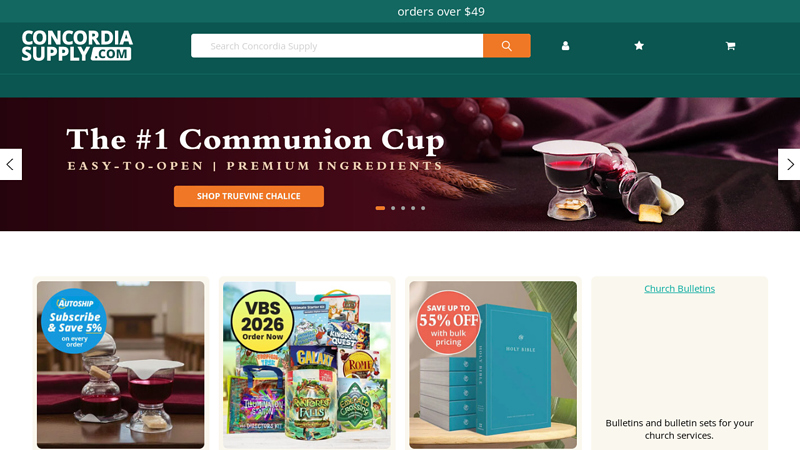
Task: Click the communion cup banner image
Action: (400, 164)
